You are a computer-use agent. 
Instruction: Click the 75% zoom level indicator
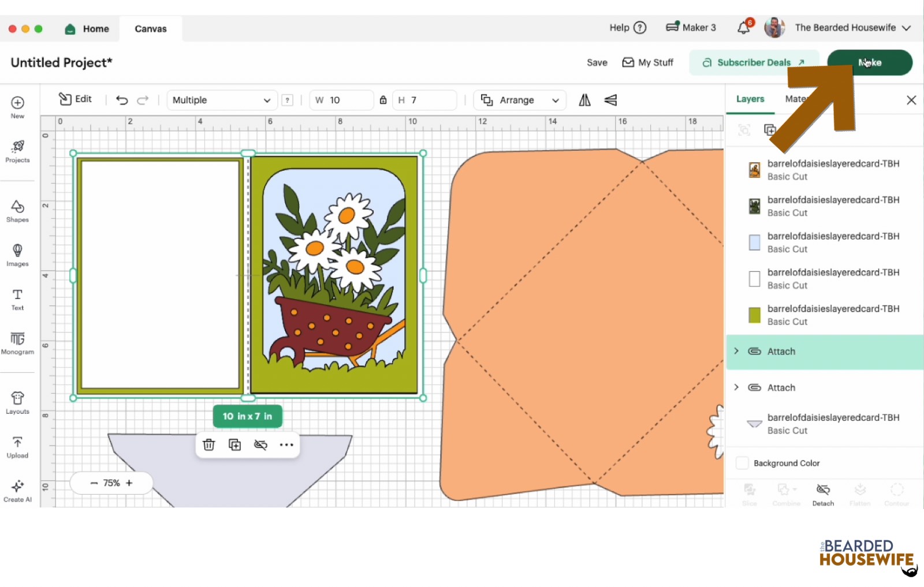(111, 483)
